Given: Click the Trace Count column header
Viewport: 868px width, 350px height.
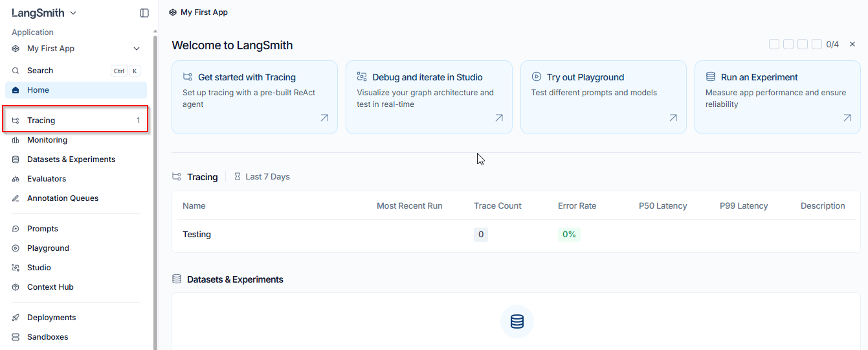Looking at the screenshot, I should pyautogui.click(x=498, y=206).
